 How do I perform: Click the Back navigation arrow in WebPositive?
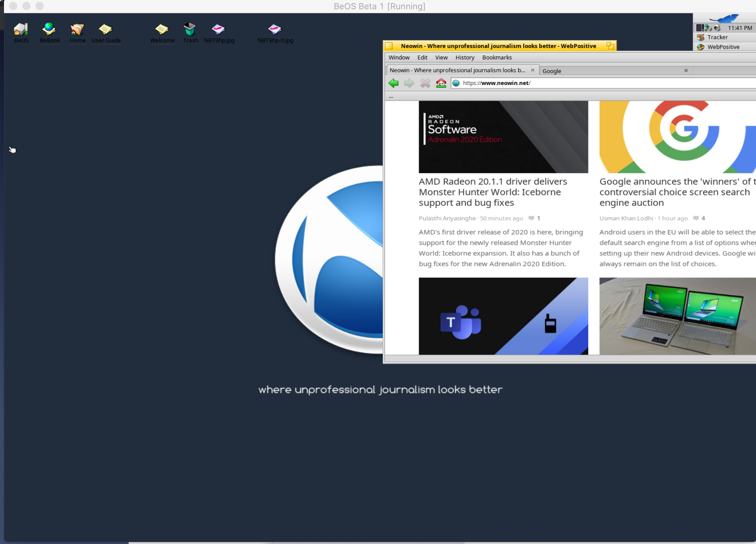point(394,83)
